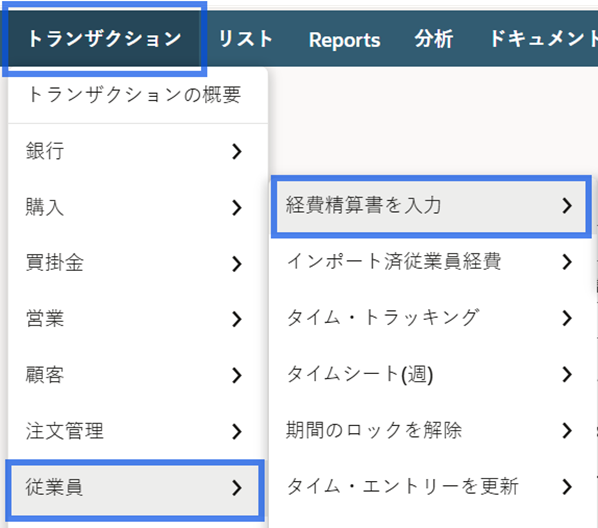This screenshot has height=528, width=598.
Task: Open the ドキュメント menu tab
Action: (x=543, y=39)
